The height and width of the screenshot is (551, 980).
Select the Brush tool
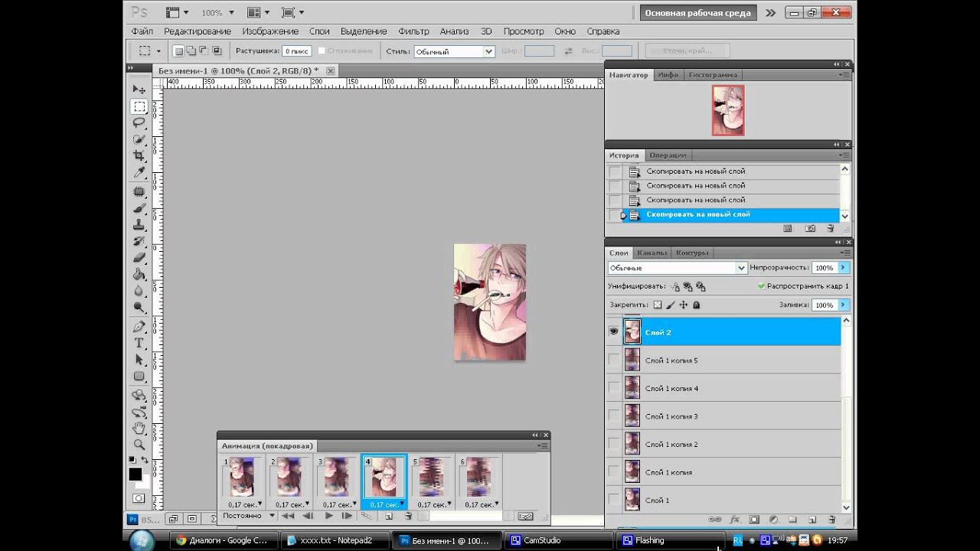(x=139, y=208)
